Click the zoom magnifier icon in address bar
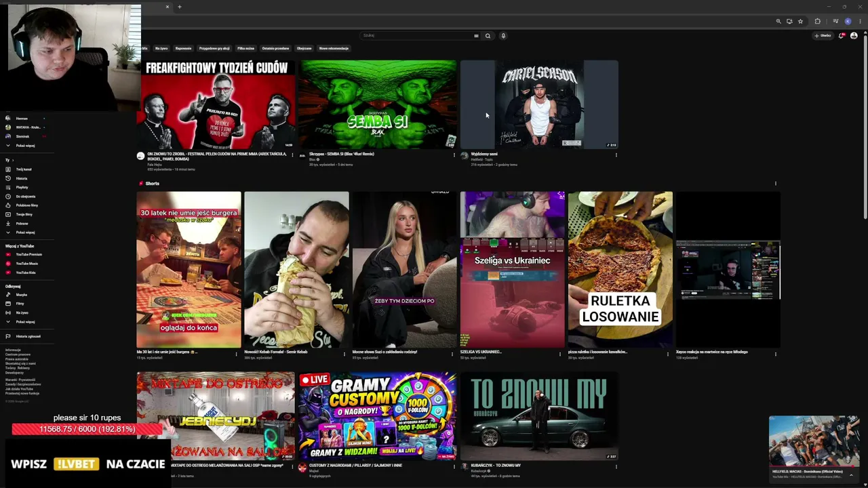 tap(778, 22)
